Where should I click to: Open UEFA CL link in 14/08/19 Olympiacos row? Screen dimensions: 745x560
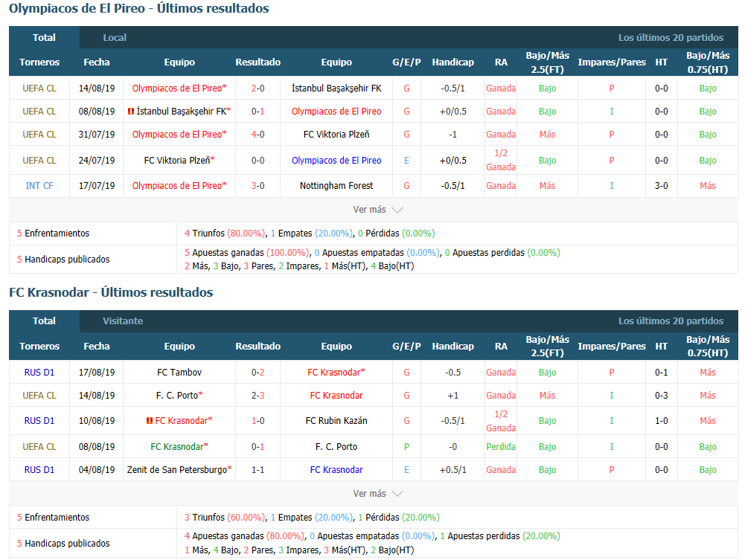point(39,88)
